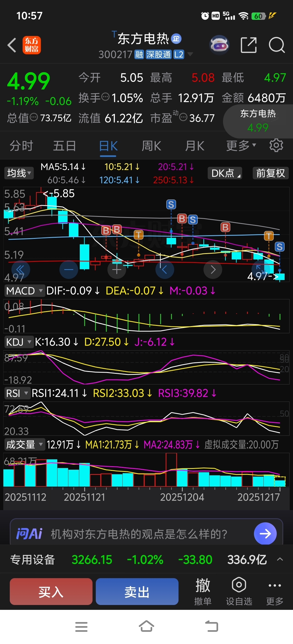This screenshot has height=644, width=293.
Task: Switch to 五日 tab
Action: click(x=65, y=146)
